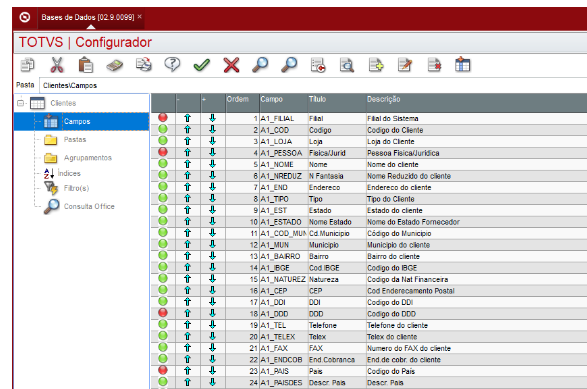Click the Descrição column header
The height and width of the screenshot is (389, 587).
[x=476, y=103]
